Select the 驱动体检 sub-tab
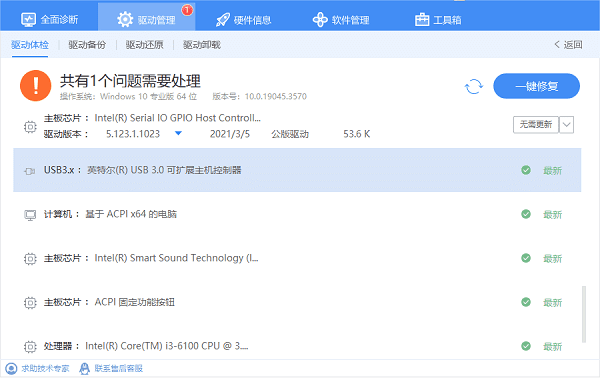 coord(30,45)
